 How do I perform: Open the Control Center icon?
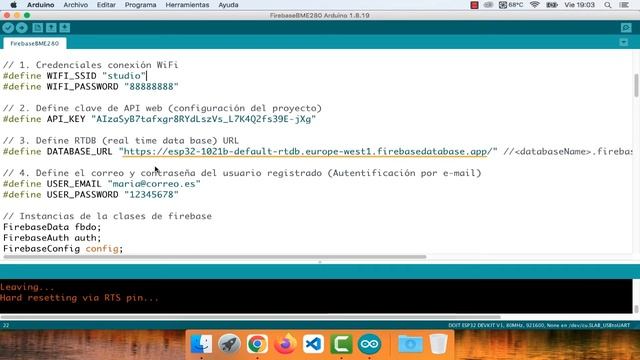point(624,5)
